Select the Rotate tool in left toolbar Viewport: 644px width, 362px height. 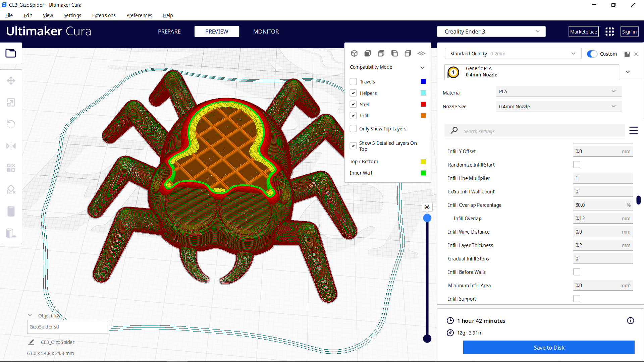(x=11, y=124)
